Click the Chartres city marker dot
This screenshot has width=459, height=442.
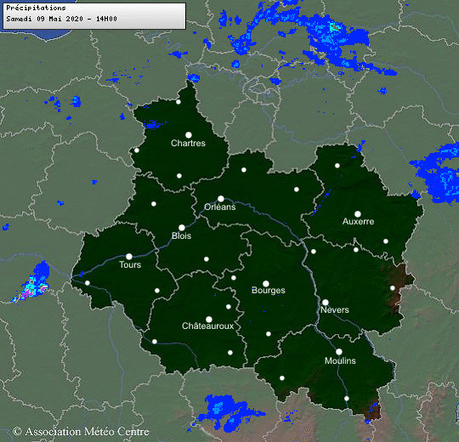pos(188,135)
